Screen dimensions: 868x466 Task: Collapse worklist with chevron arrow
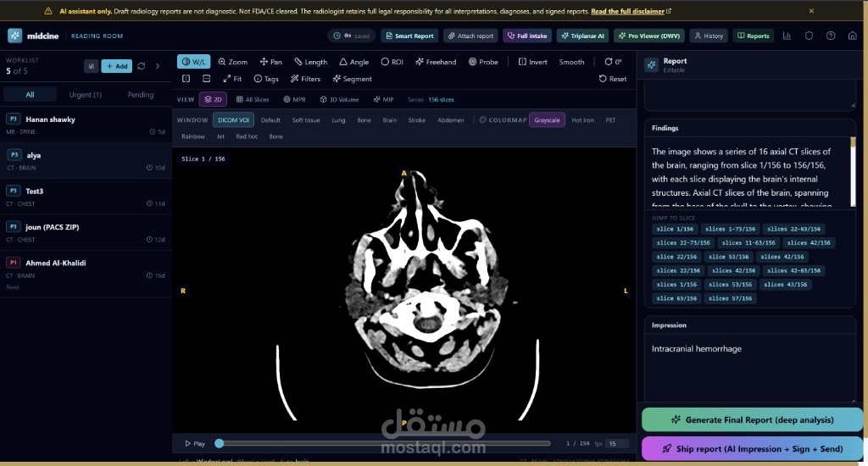pos(157,66)
